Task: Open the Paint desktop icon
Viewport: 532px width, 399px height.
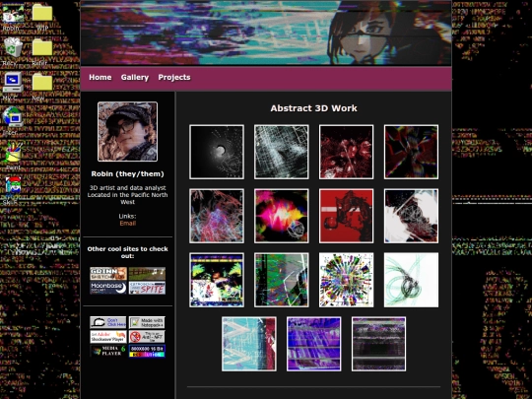Action: point(13,156)
